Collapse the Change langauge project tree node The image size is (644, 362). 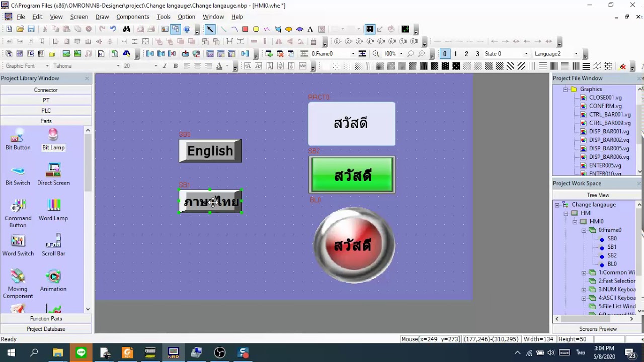(x=557, y=205)
